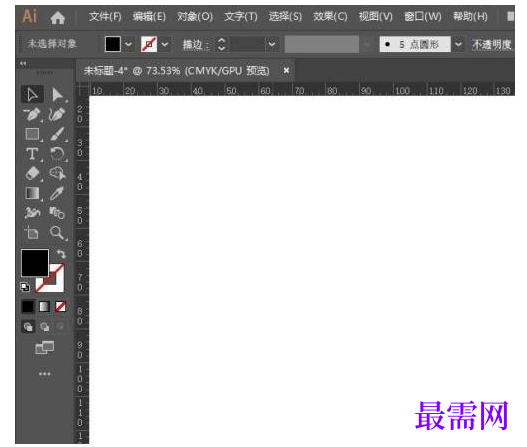Screen dimensions: 527x447
Task: Select the Zoom magnifier tool
Action: click(x=57, y=233)
